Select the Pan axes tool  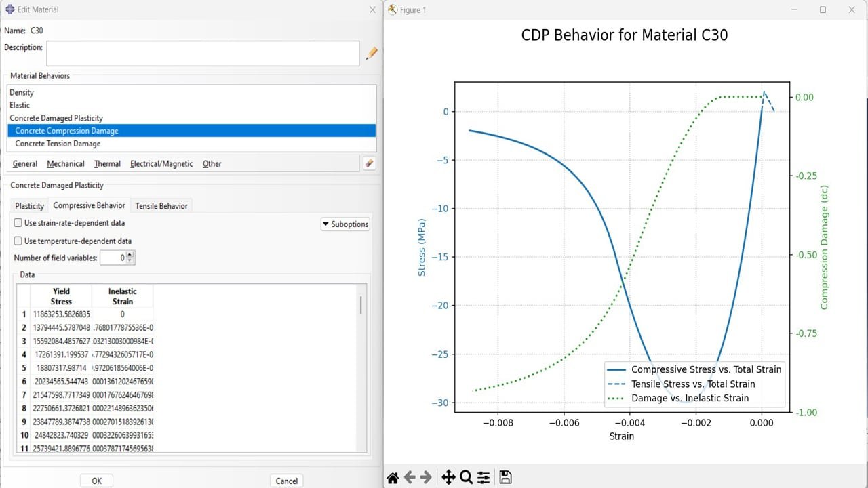pos(448,478)
